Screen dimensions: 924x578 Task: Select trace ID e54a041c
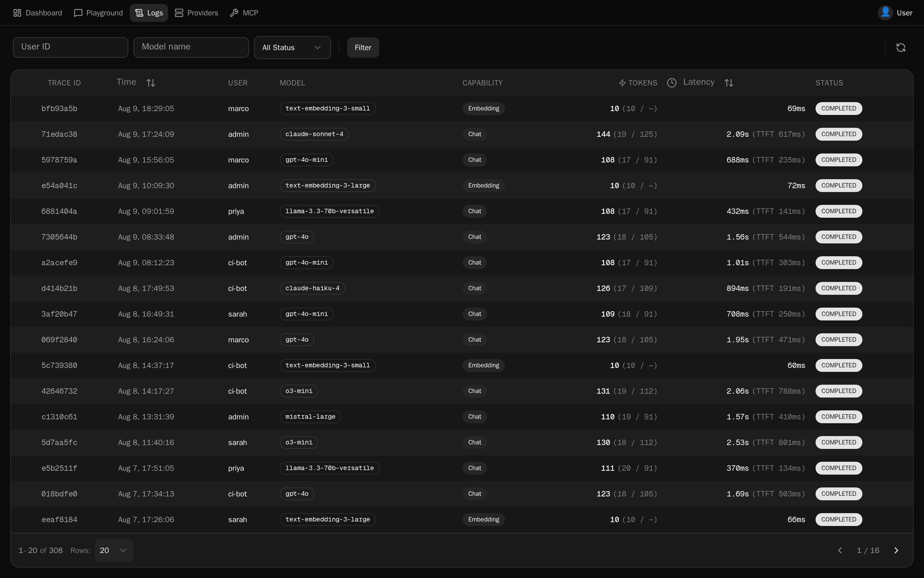[x=59, y=185]
